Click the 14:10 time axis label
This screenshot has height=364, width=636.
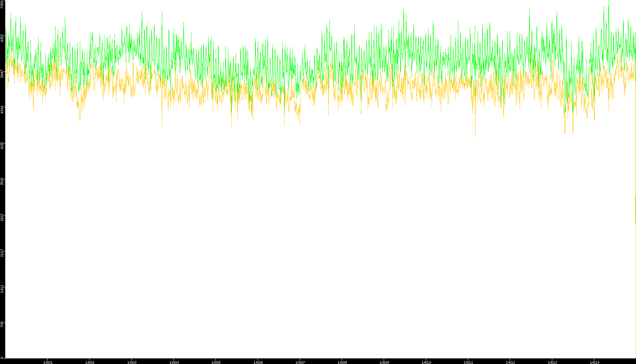click(426, 362)
